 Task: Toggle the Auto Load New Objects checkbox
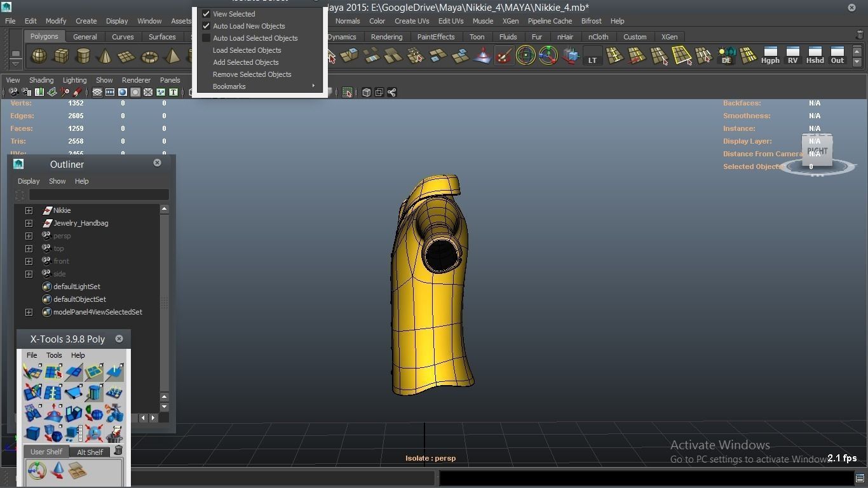coord(206,26)
